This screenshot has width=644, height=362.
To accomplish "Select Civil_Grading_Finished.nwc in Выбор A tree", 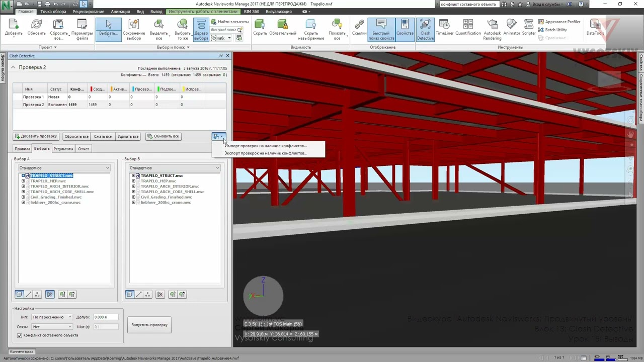I will click(56, 197).
